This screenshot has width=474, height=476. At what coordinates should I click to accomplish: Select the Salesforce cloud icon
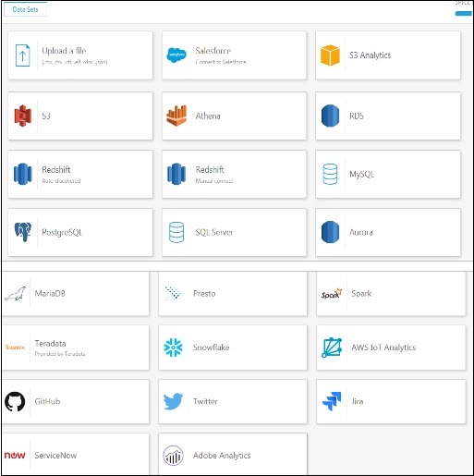pos(176,55)
